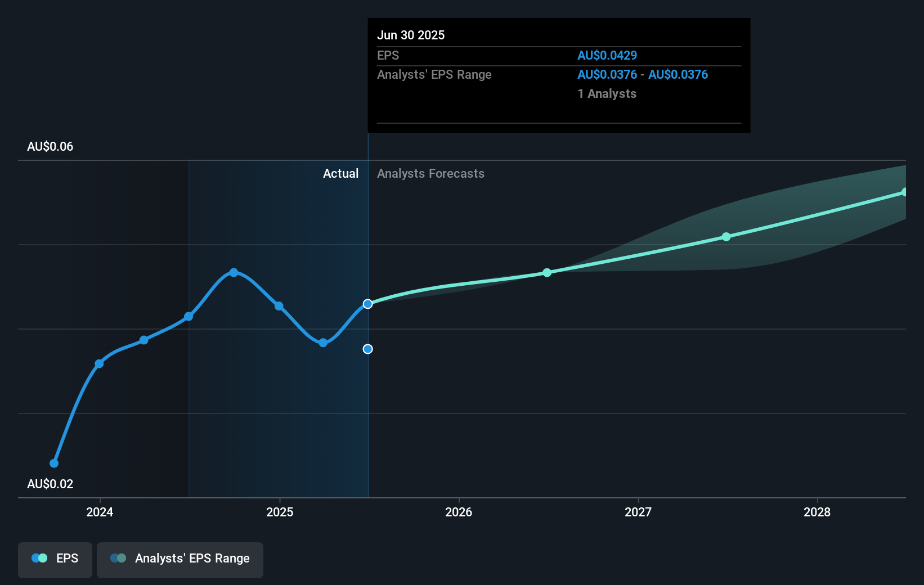Click the EPS trough data point in early 2025
Screen dimensions: 924x585
click(323, 343)
